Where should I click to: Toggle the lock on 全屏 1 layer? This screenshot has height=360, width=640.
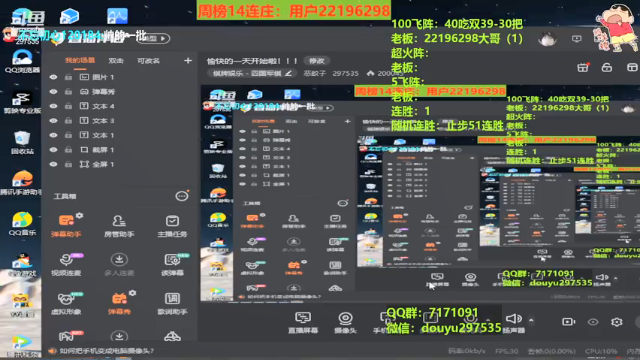click(68, 164)
